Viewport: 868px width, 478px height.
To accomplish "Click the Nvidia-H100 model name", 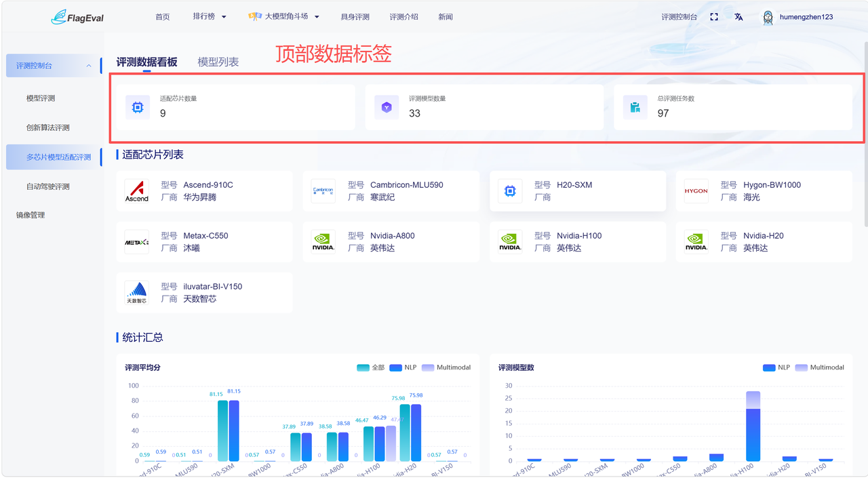I will (579, 236).
